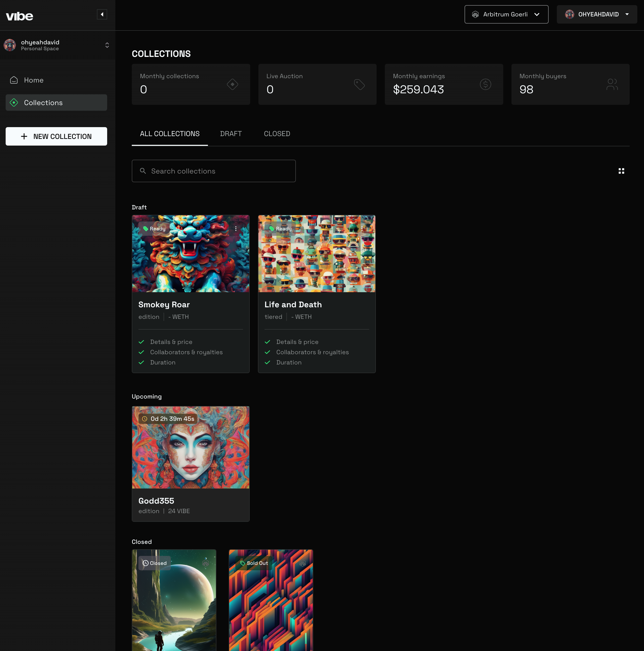The height and width of the screenshot is (651, 644).
Task: Click Smokey Roar Details & price checkmark
Action: [x=142, y=342]
